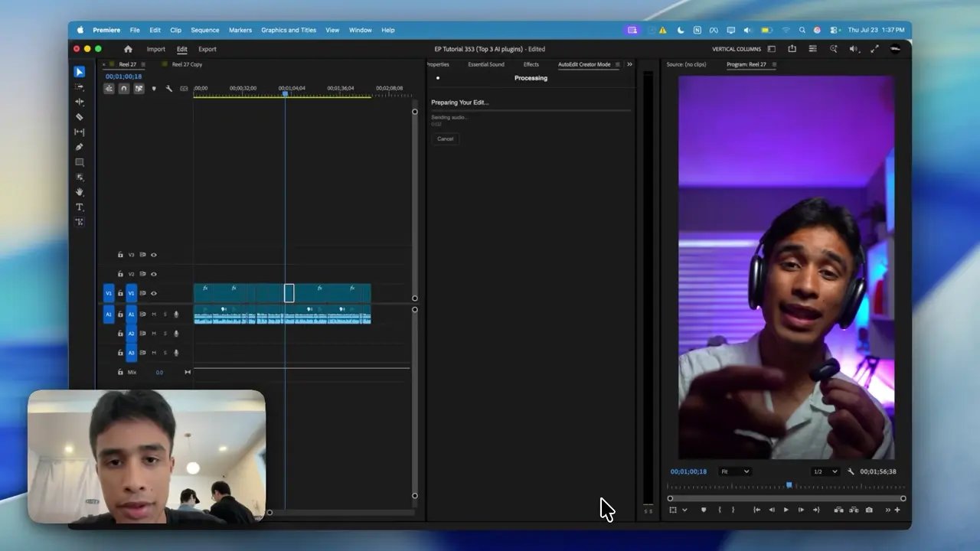Go to the Export workspace
The width and height of the screenshot is (980, 551).
point(207,49)
